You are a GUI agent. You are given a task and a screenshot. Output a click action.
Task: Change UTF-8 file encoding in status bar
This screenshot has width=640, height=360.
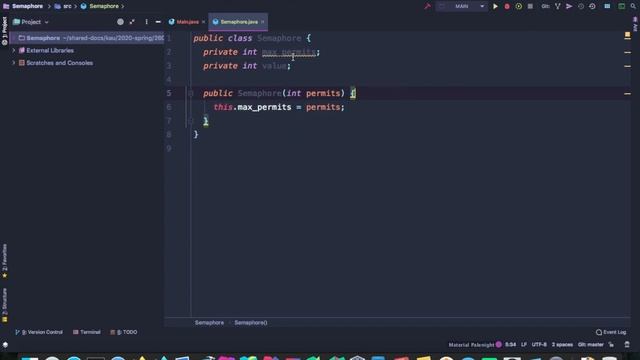tap(539, 345)
